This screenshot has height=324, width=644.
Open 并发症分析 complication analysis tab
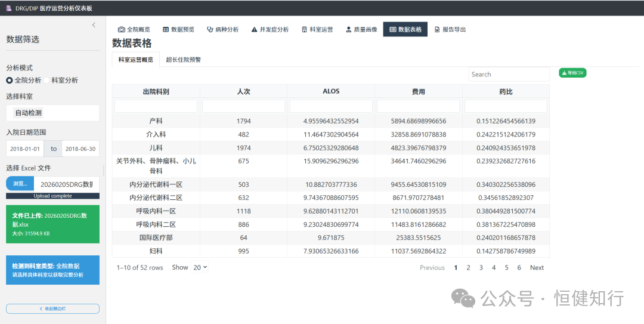coord(270,29)
